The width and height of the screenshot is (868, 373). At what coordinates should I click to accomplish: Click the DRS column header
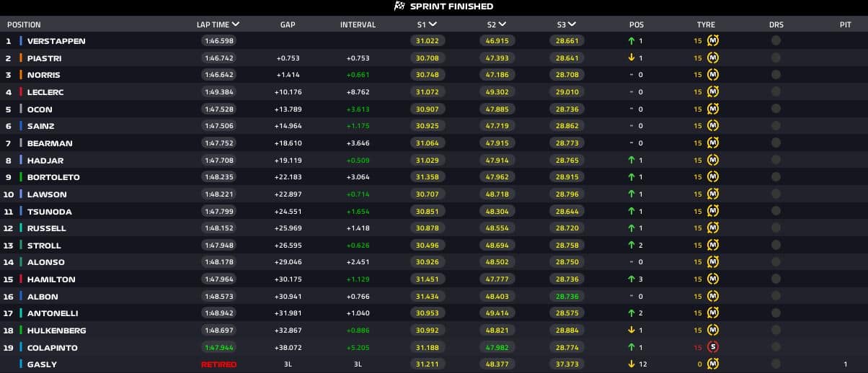pyautogui.click(x=776, y=24)
